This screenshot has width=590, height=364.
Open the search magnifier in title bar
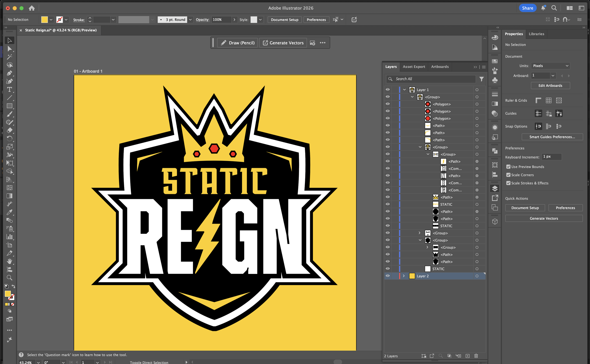click(554, 8)
